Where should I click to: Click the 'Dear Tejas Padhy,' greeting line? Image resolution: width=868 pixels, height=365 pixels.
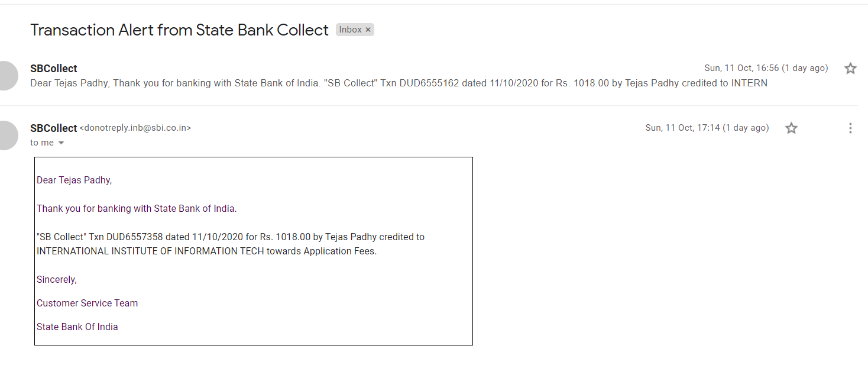click(74, 180)
